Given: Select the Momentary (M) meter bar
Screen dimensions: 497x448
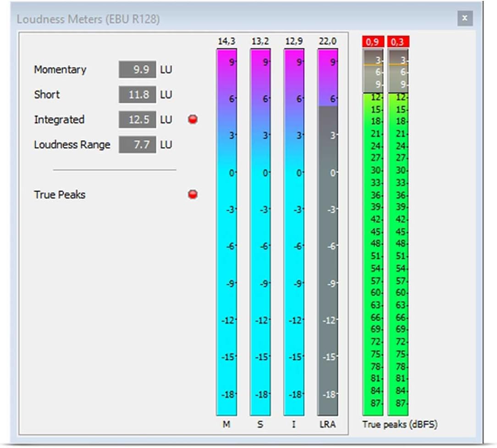Looking at the screenshot, I should pos(226,229).
